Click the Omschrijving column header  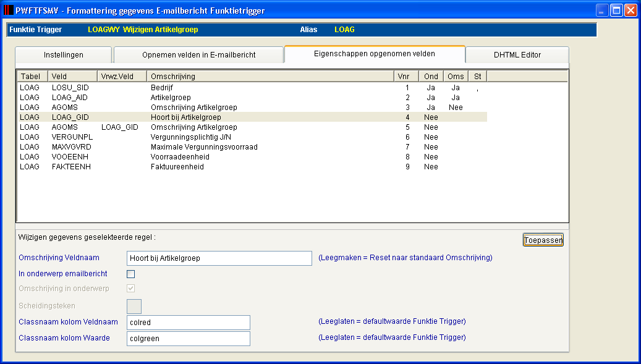270,77
